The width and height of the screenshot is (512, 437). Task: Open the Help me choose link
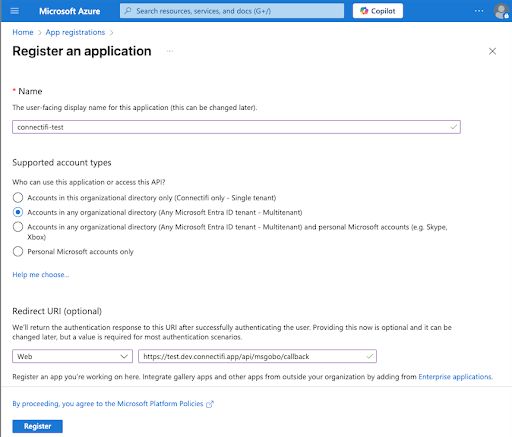pyautogui.click(x=41, y=275)
